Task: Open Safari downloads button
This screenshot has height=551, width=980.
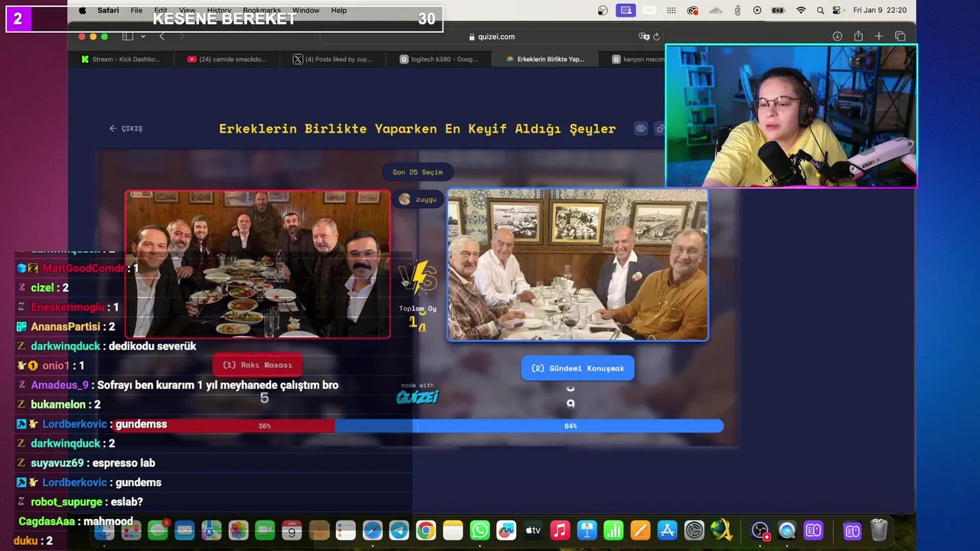Action: click(838, 36)
